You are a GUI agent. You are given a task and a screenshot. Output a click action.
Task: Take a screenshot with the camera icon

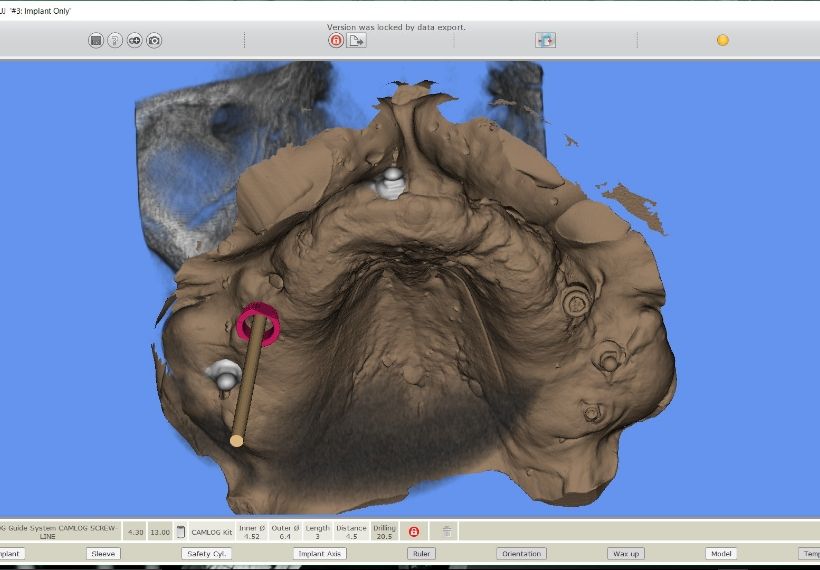pyautogui.click(x=154, y=40)
